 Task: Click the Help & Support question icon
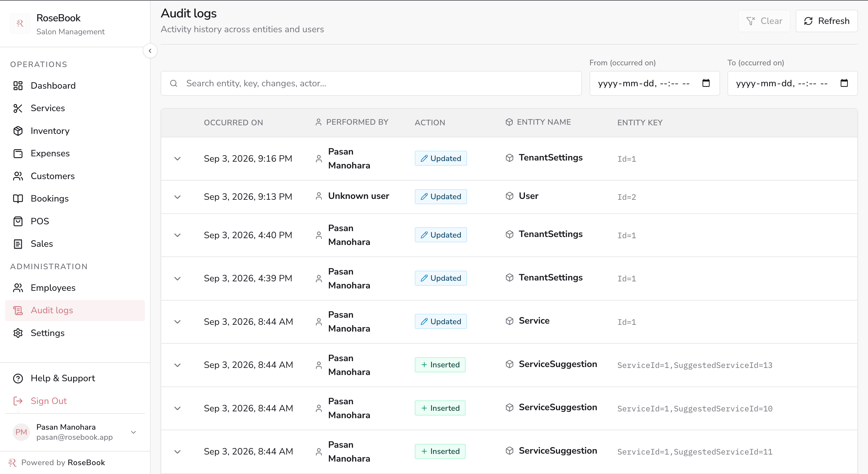coord(18,379)
